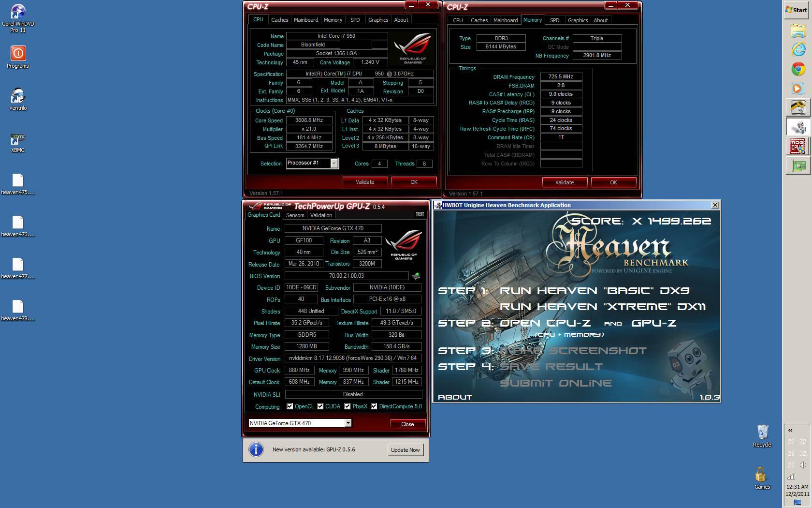Click the GPU Clock 880 MHz field

click(299, 370)
